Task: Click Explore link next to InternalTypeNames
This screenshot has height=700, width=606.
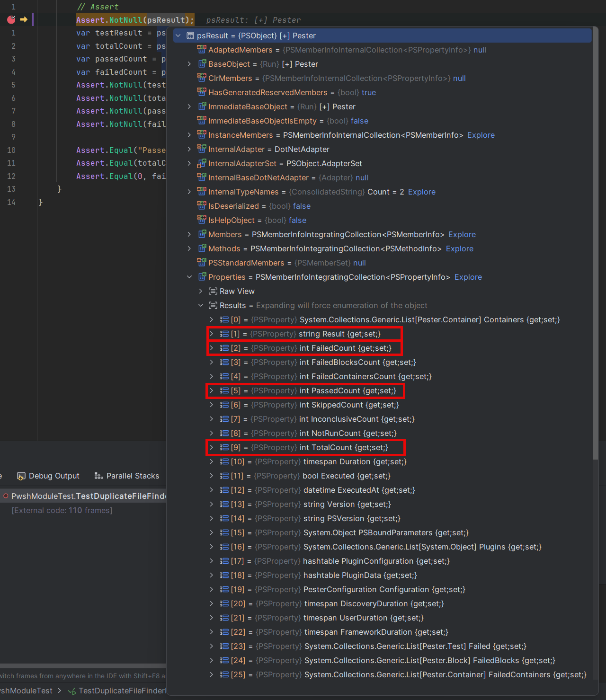Action: pyautogui.click(x=421, y=192)
